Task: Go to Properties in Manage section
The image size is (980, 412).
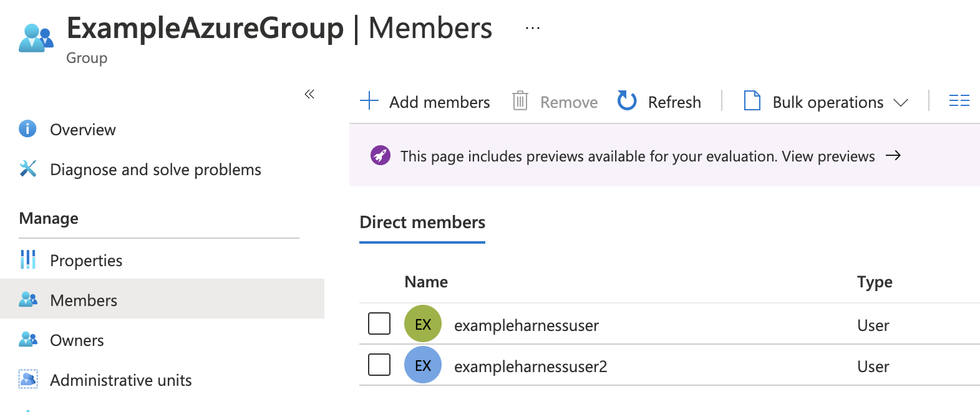Action: (86, 261)
